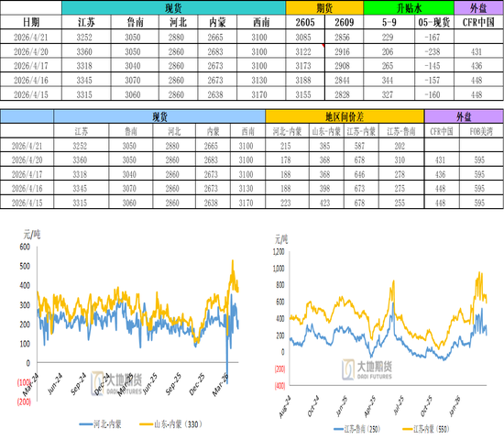Screen dimensions: 504x440
Task: Click the cell with red comment marker 3122
Action: pos(305,51)
